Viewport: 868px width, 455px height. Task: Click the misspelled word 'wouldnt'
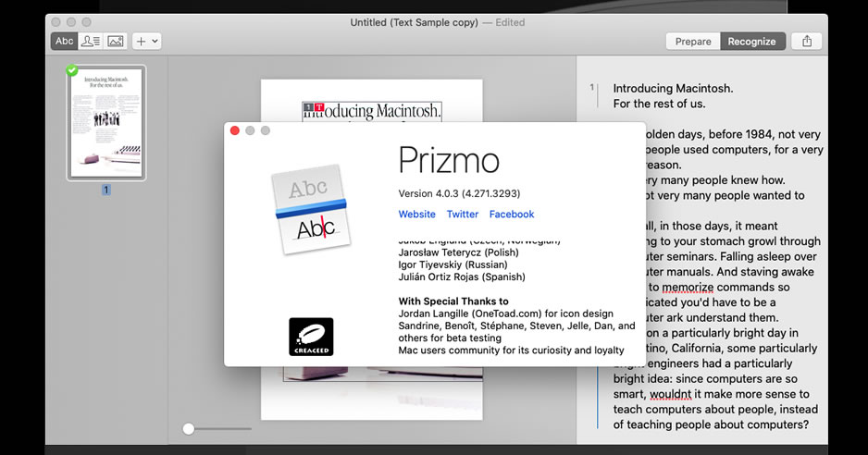click(x=670, y=394)
